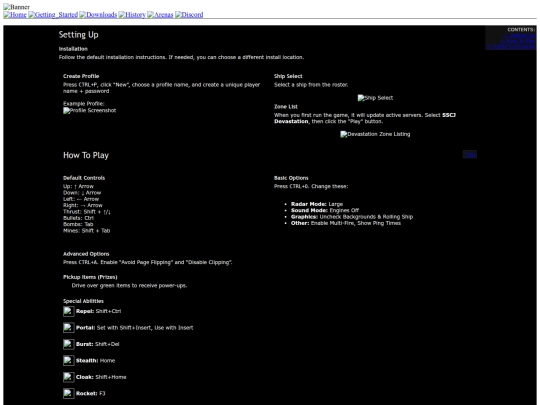Click the 'SSCJ Devastation' bold text
Image resolution: width=540 pixels, height=405 pixels.
[365, 118]
